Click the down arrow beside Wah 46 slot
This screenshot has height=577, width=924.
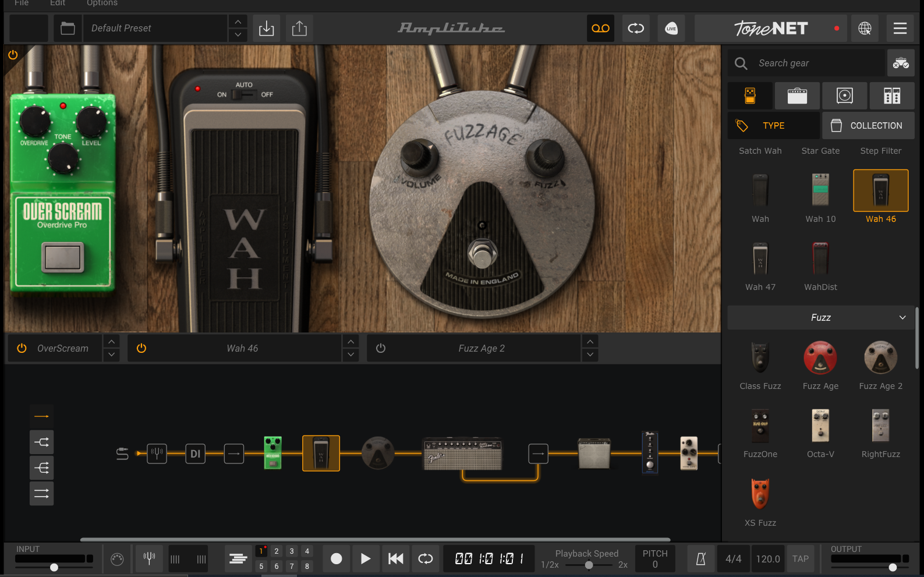[351, 355]
